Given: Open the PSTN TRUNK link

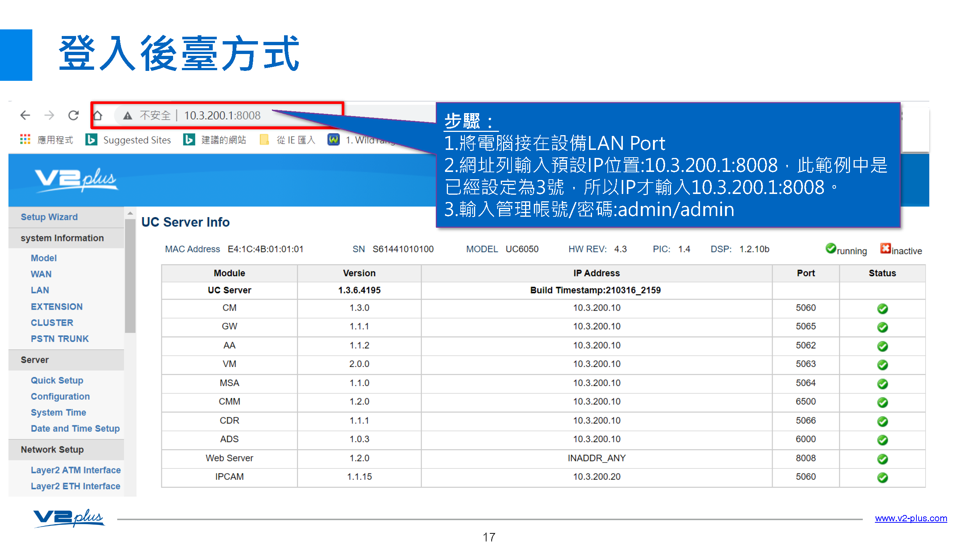Looking at the screenshot, I should (x=60, y=339).
